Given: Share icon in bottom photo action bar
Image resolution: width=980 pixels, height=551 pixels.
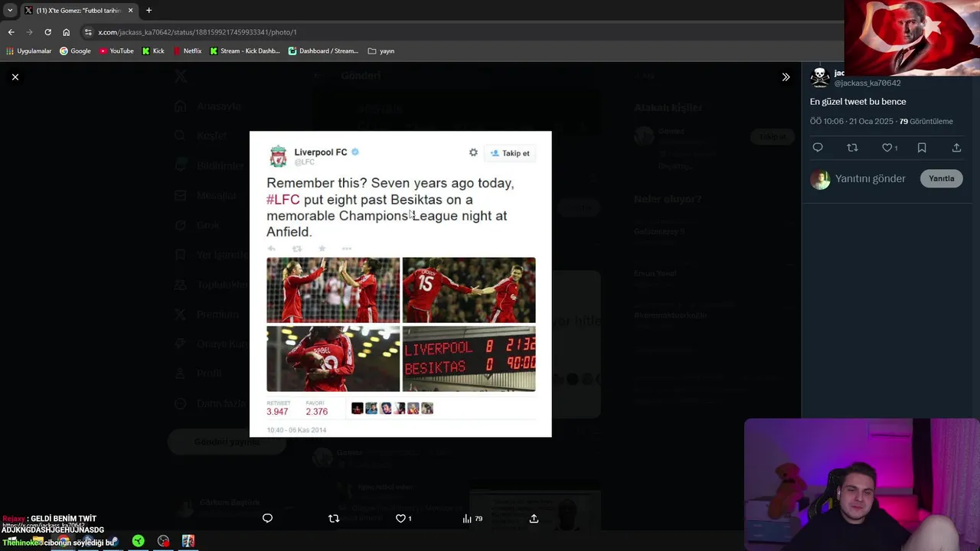Looking at the screenshot, I should pyautogui.click(x=534, y=518).
